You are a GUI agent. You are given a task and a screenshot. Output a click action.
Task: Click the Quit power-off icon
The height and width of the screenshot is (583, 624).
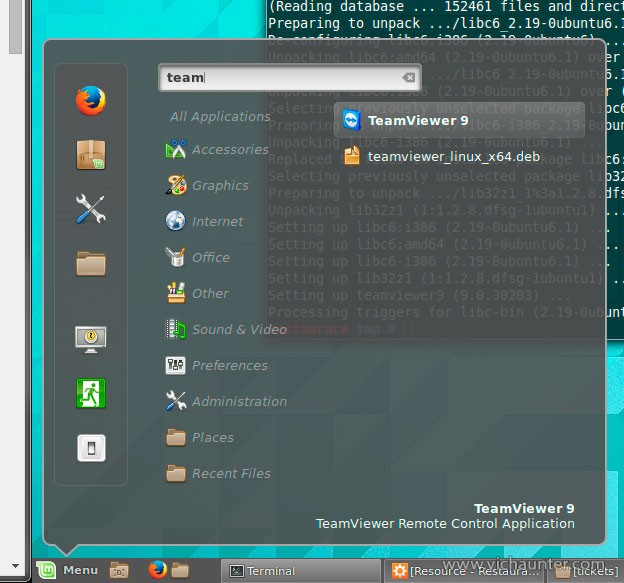point(91,448)
